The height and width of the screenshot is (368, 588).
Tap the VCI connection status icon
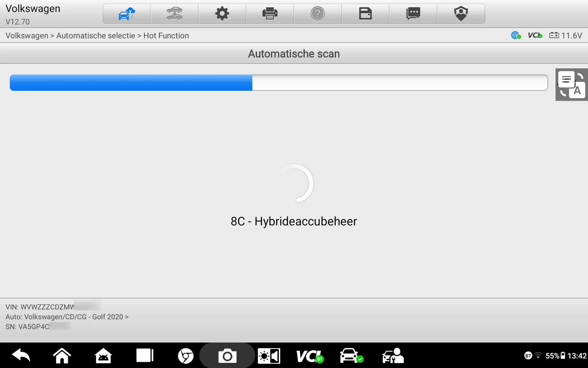[535, 36]
